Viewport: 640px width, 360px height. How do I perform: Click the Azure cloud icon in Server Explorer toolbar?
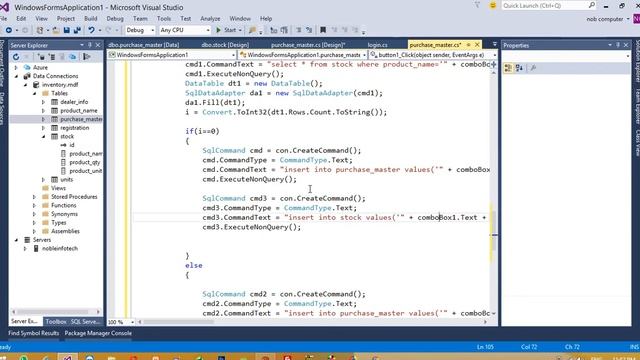coord(73,57)
